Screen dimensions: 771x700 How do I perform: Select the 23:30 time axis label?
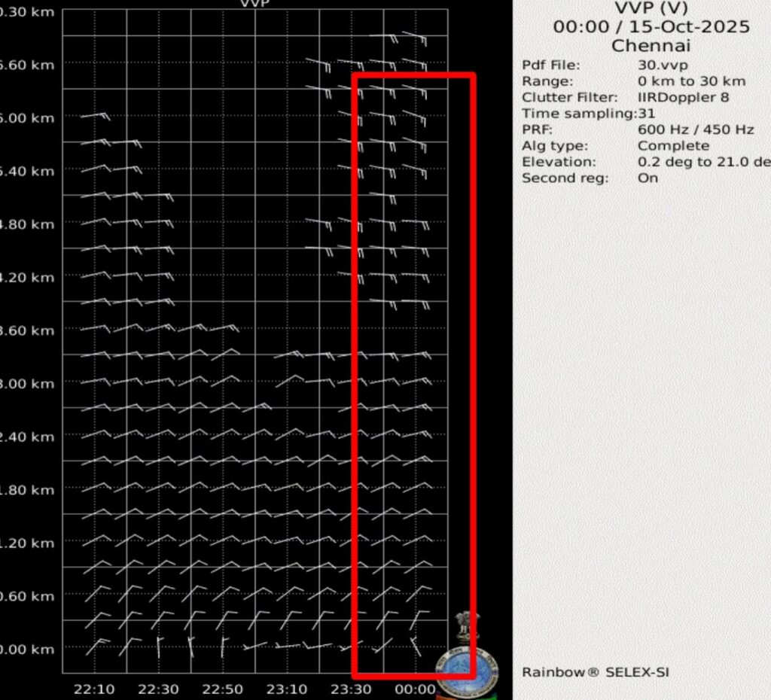point(352,689)
